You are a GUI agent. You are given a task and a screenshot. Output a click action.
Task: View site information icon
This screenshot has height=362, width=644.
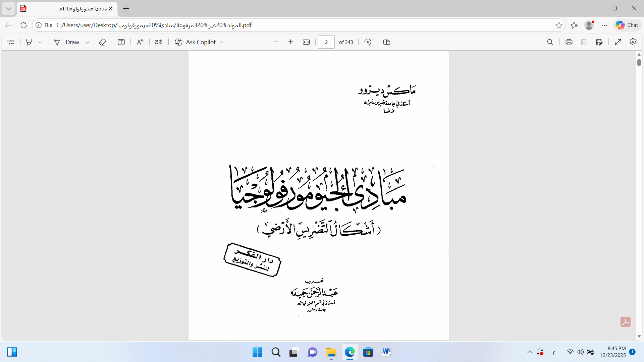[39, 25]
